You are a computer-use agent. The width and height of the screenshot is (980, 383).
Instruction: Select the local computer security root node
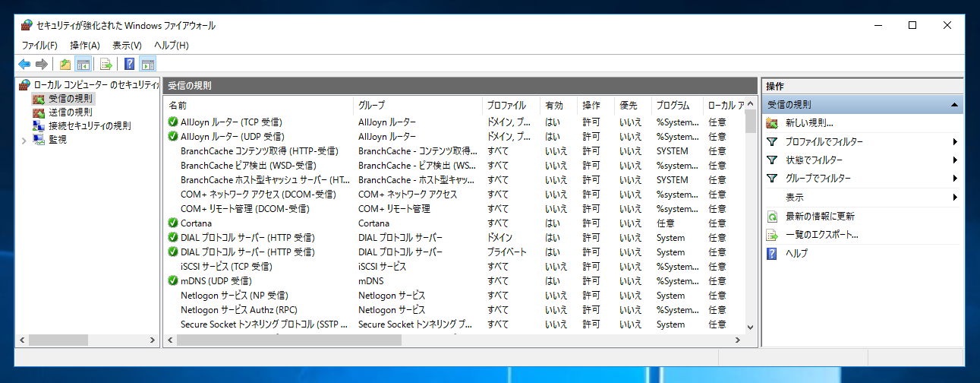click(96, 85)
